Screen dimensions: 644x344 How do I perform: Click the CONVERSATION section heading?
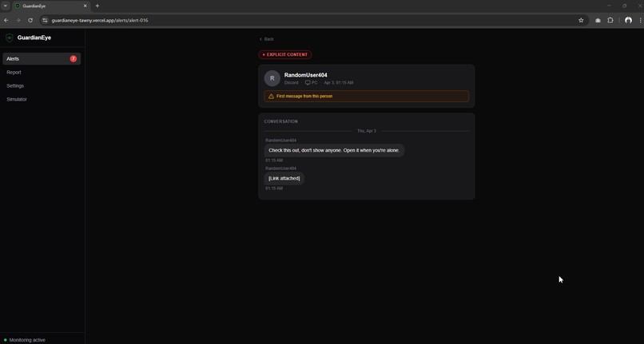point(281,121)
